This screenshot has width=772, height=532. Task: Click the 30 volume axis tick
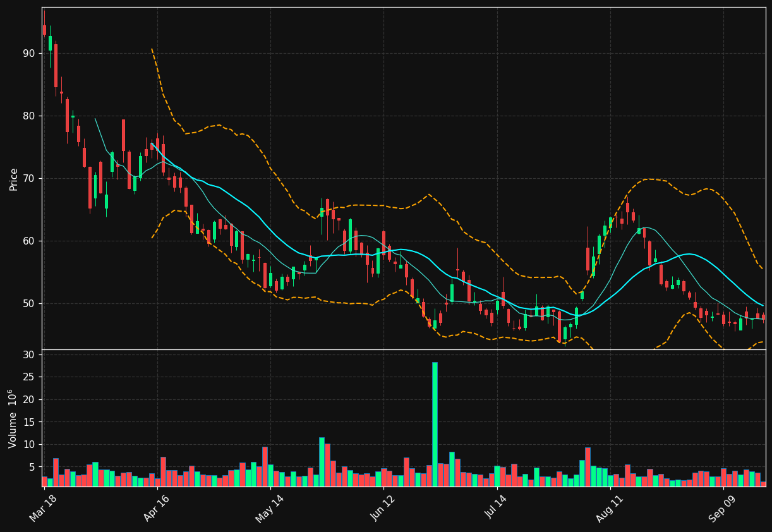click(29, 355)
